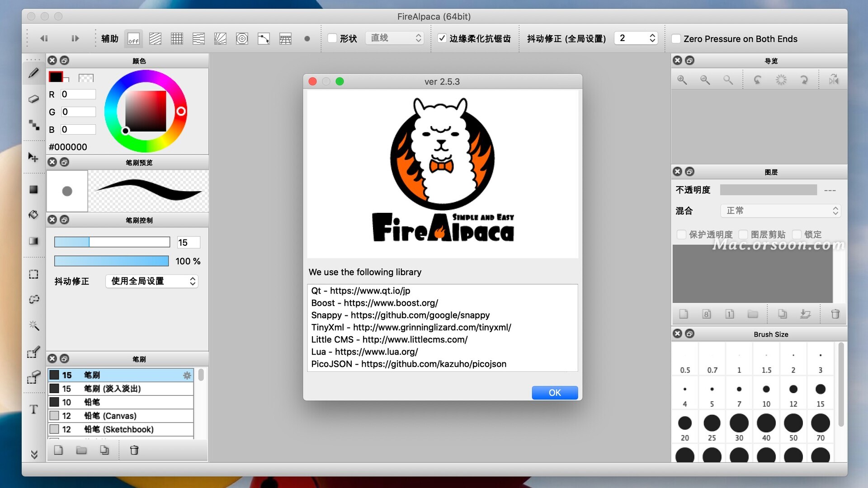This screenshot has height=488, width=868.
Task: Zoom out using Navigator magnifier minus
Action: pyautogui.click(x=705, y=80)
